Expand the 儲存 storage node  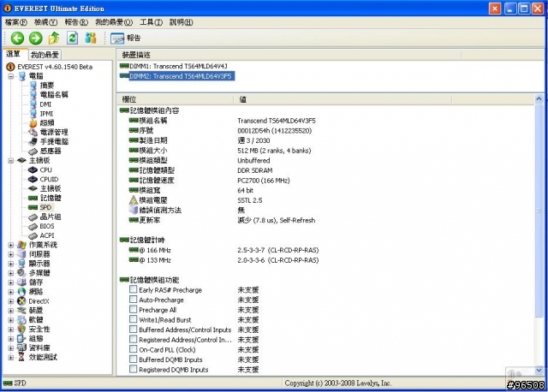pyautogui.click(x=11, y=282)
